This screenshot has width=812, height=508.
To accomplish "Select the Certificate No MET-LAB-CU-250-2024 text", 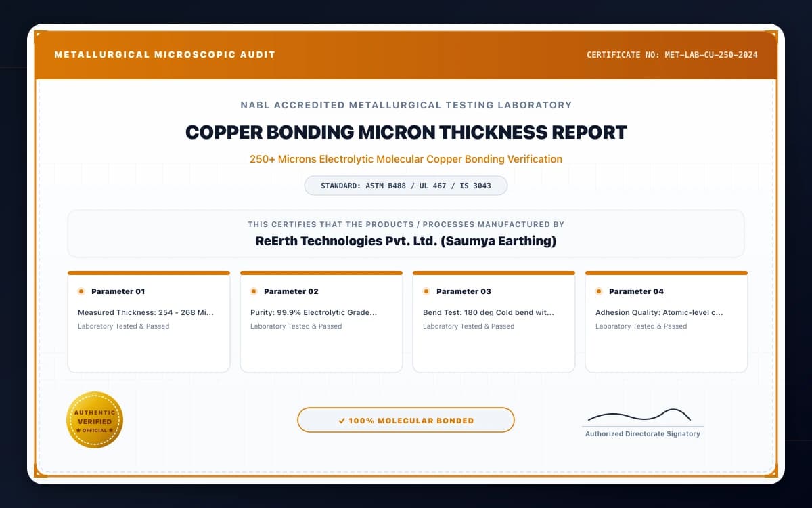I will point(672,55).
